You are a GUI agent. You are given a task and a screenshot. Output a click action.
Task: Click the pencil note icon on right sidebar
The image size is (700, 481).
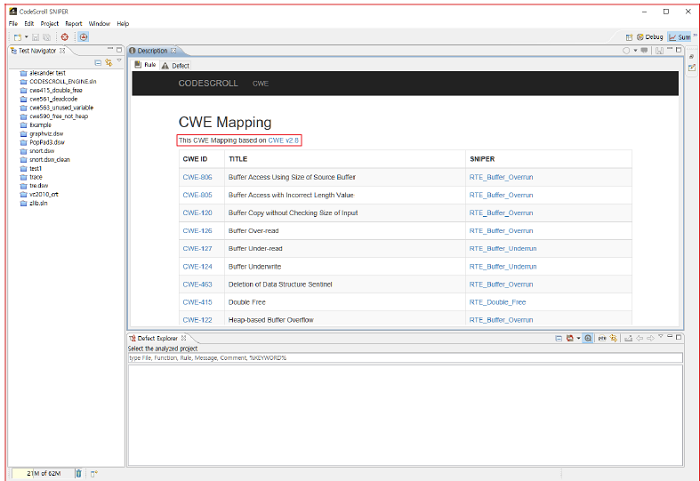pos(692,67)
